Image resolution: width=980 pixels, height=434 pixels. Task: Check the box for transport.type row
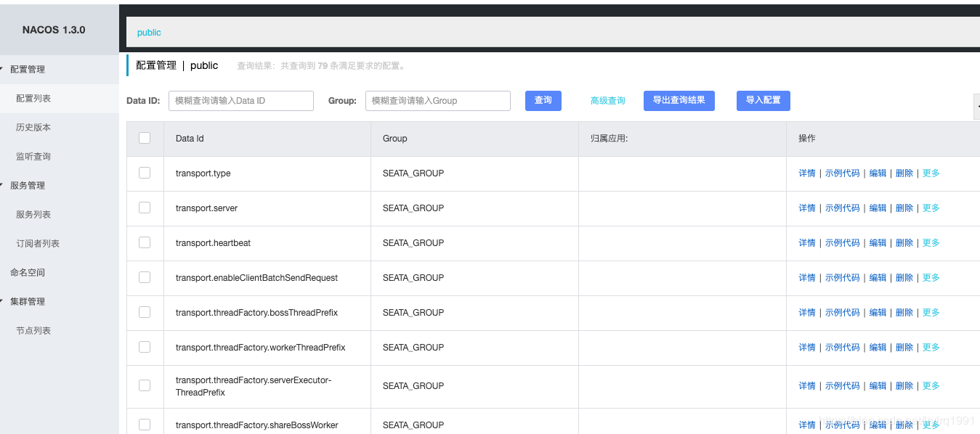coord(145,173)
